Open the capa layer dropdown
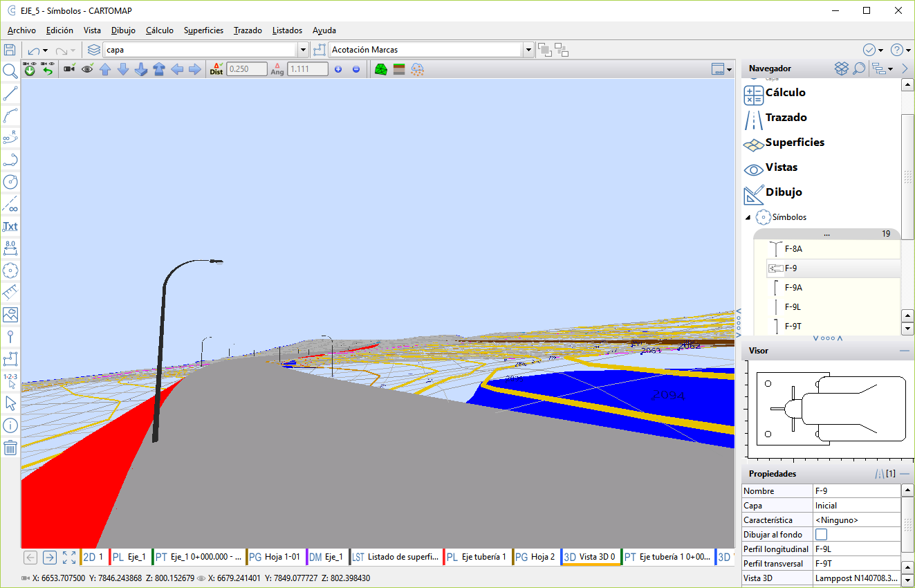Image resolution: width=915 pixels, height=588 pixels. [303, 50]
